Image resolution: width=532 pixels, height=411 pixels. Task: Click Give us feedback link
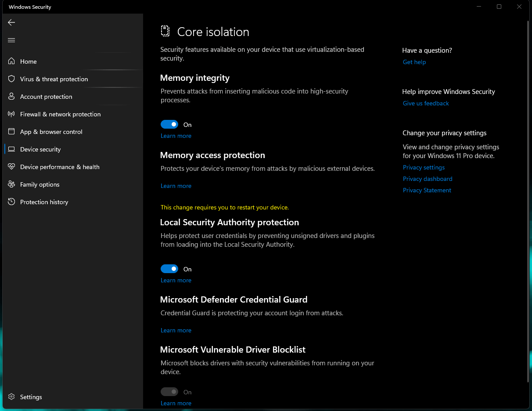click(x=426, y=104)
